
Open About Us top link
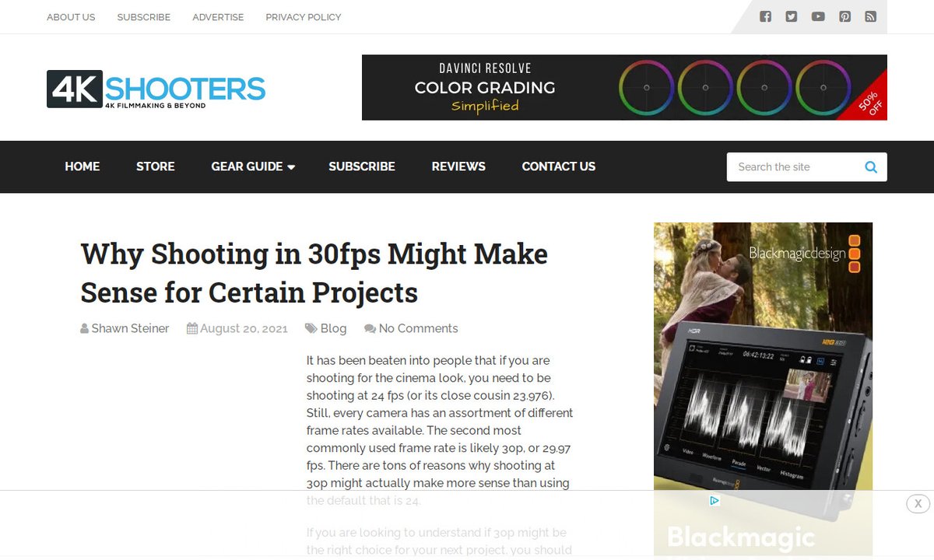coord(71,17)
